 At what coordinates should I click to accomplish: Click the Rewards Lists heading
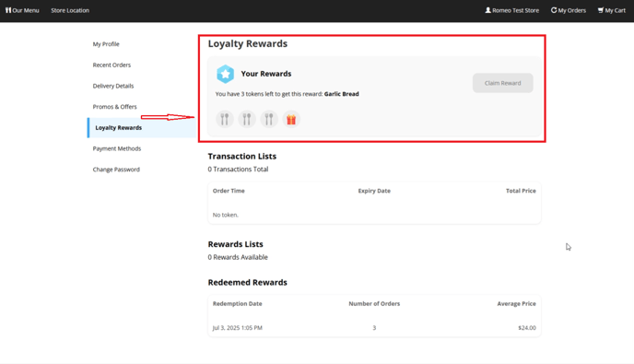tap(235, 244)
